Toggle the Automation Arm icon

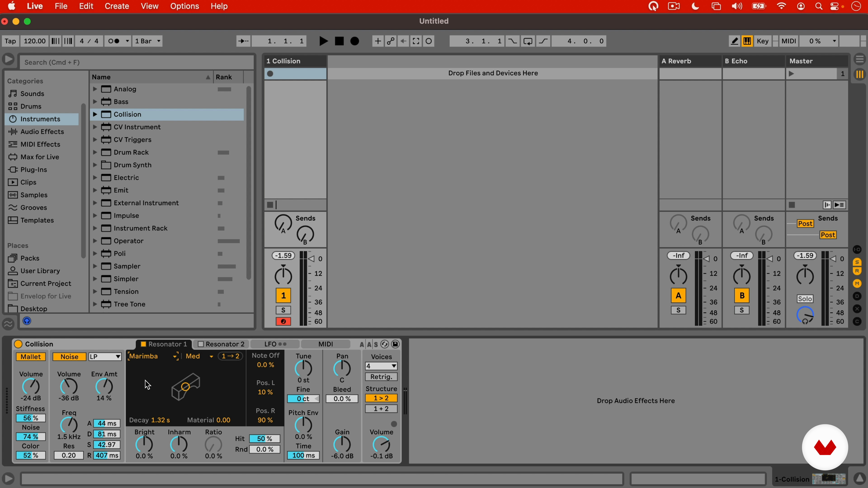391,41
